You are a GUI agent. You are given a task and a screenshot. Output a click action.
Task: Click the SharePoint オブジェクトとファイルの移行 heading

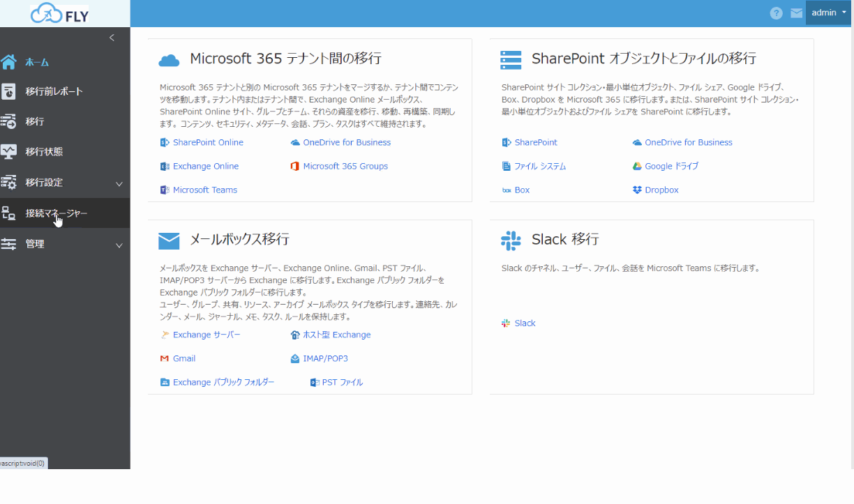pyautogui.click(x=644, y=58)
